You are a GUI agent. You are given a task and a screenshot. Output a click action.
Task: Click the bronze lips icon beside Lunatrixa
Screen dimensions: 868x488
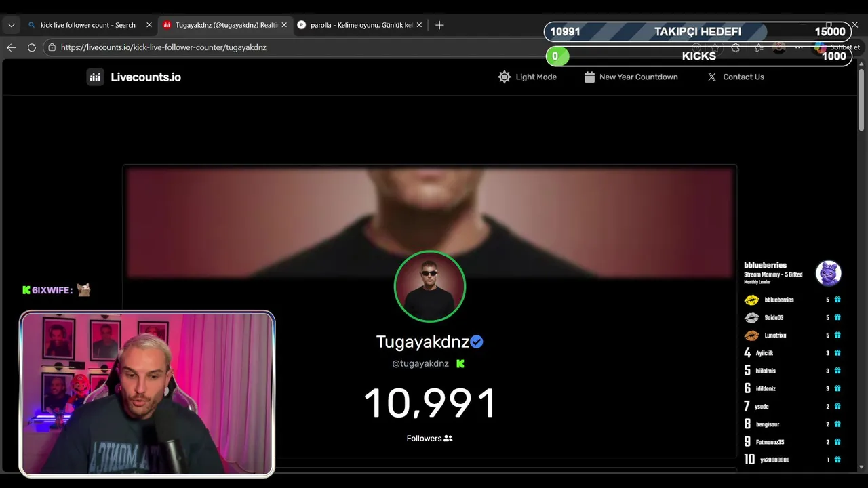pyautogui.click(x=751, y=335)
